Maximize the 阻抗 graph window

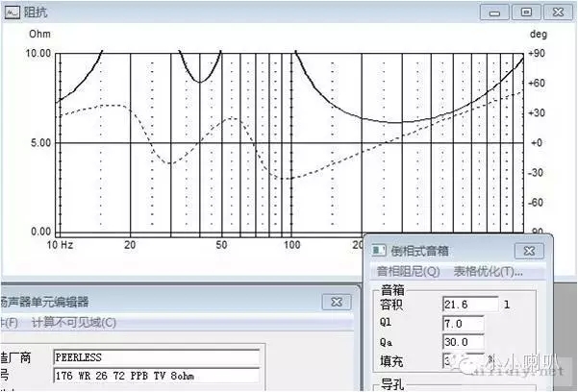[x=525, y=12]
